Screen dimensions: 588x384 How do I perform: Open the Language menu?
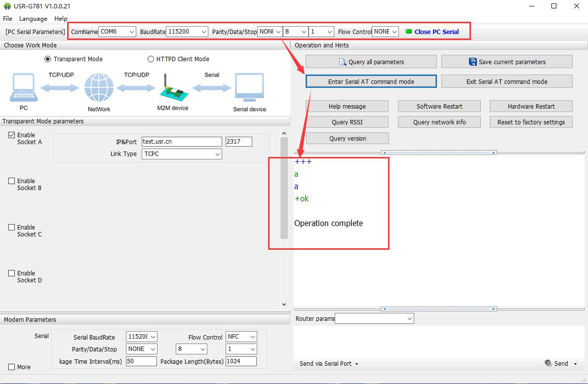tap(33, 18)
